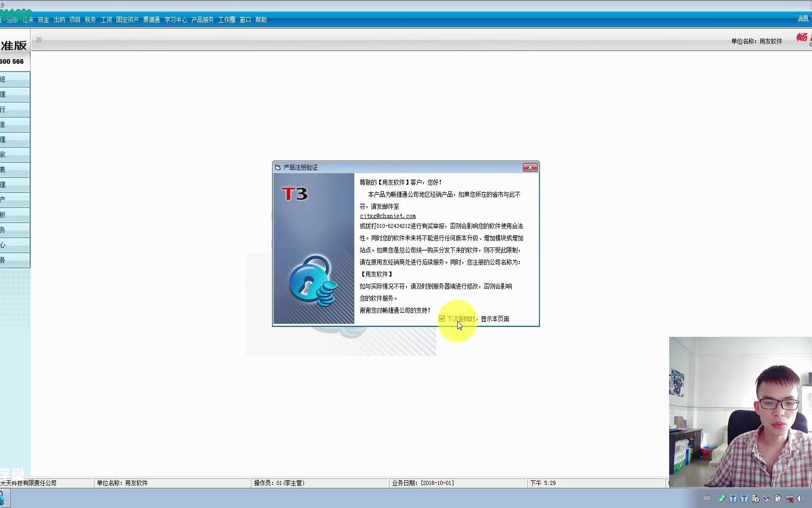The image size is (812, 508).
Task: Click the 谢谢您对畅捷通公司的支持 line
Action: pyautogui.click(x=395, y=310)
